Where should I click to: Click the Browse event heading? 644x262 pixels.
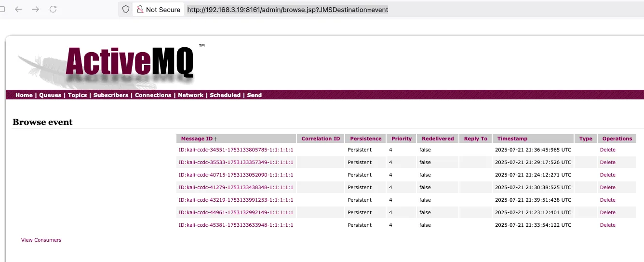(42, 122)
